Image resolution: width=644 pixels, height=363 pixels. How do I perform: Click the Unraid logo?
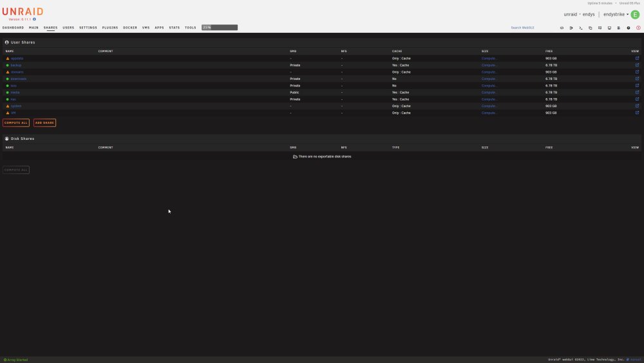[x=23, y=12]
